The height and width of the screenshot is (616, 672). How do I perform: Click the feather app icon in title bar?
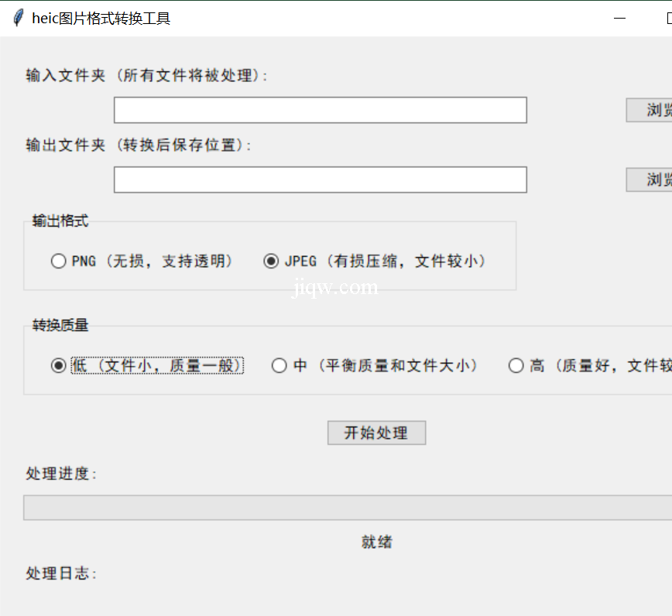(x=19, y=19)
